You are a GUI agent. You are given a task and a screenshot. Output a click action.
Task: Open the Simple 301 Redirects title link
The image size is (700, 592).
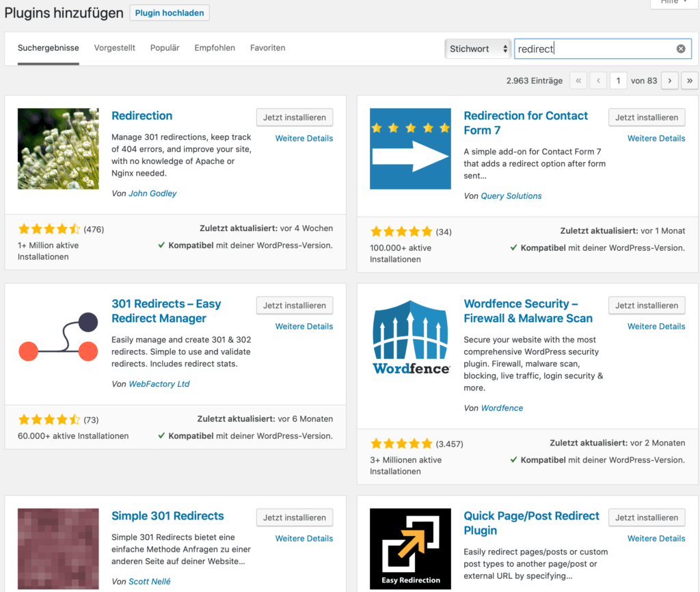pos(167,515)
